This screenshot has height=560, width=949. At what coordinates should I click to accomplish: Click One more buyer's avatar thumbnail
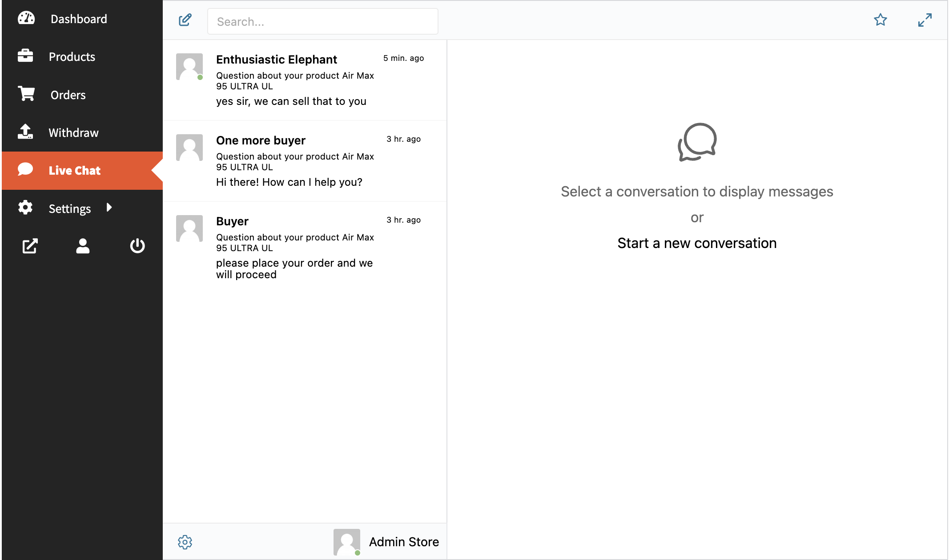(x=189, y=148)
